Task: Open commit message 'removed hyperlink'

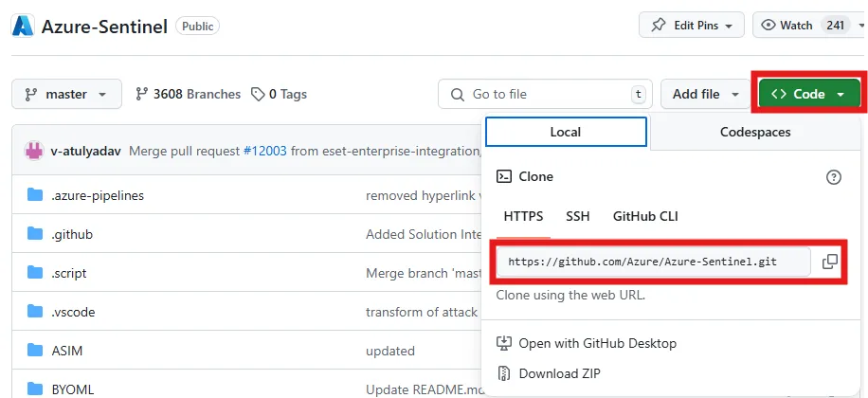Action: tap(424, 195)
